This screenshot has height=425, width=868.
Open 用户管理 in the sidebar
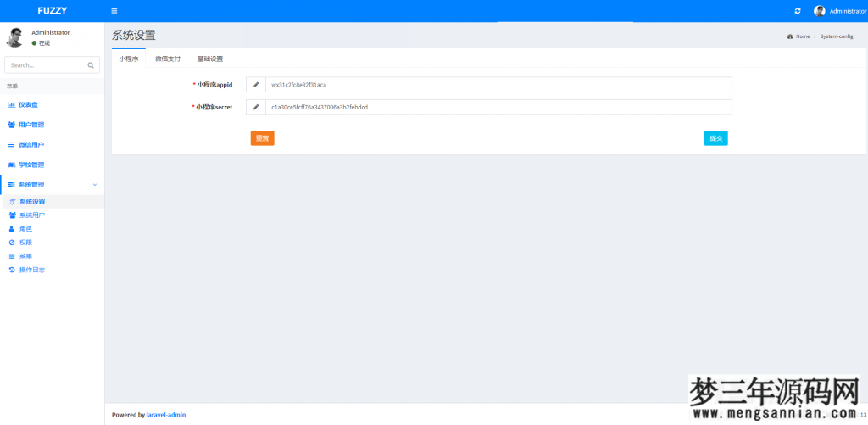point(31,125)
